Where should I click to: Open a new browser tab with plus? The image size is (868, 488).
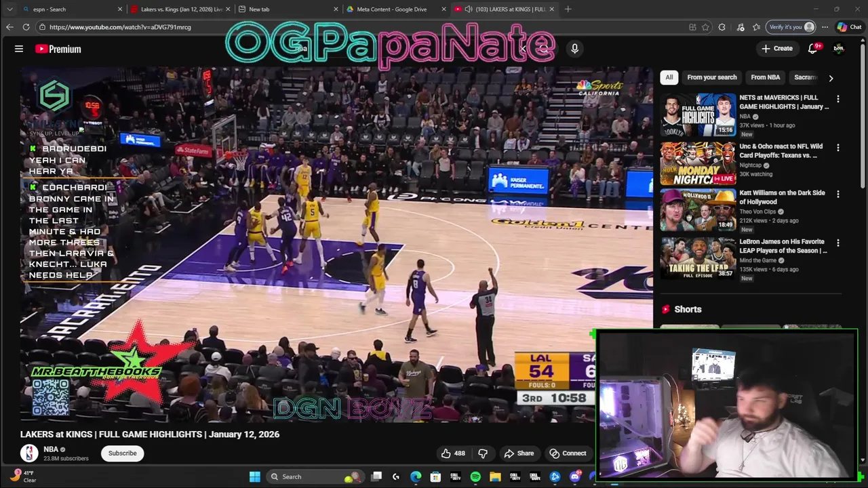pos(568,9)
